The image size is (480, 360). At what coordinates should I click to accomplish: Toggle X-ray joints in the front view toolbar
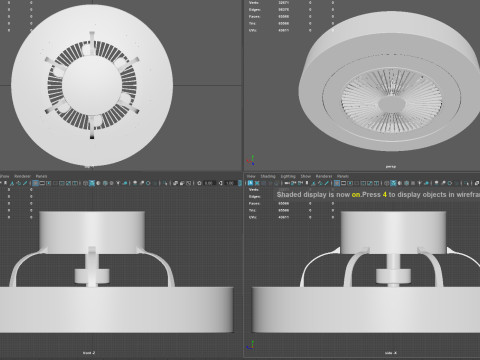tap(188, 183)
